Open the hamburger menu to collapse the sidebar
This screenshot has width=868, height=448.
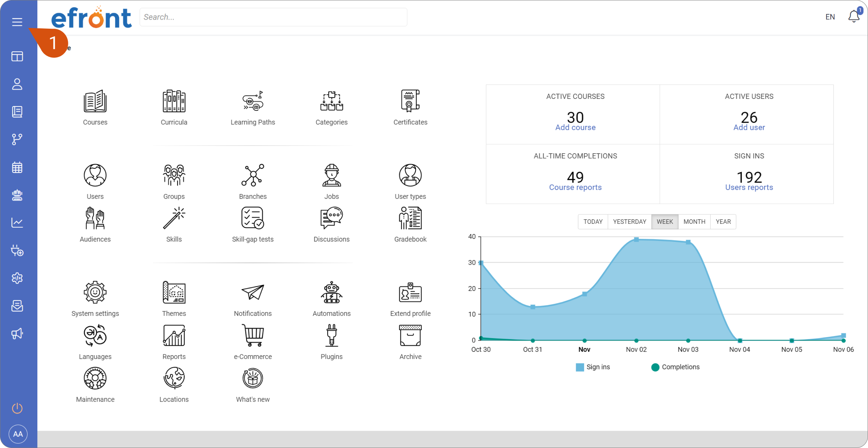pyautogui.click(x=17, y=22)
